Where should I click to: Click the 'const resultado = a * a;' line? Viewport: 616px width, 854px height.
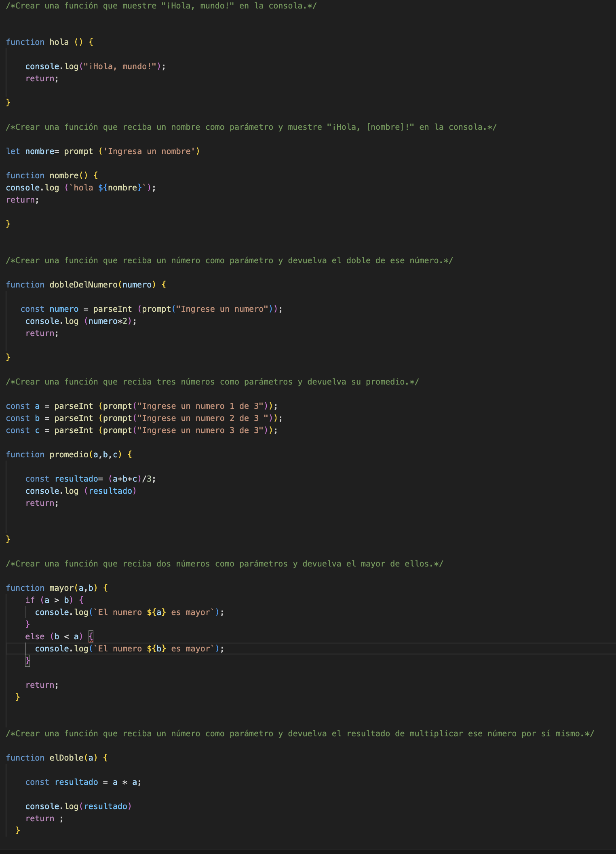coord(83,782)
